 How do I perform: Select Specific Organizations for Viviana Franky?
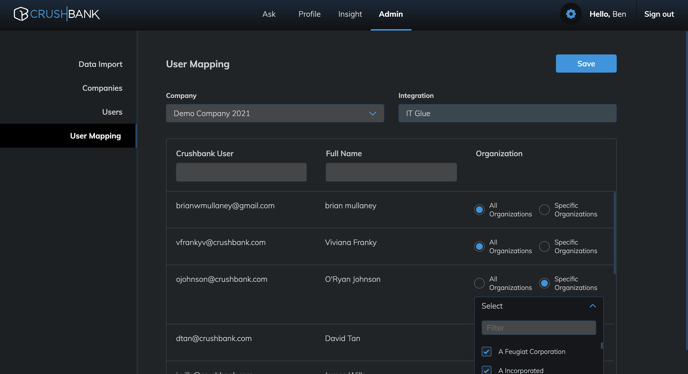[544, 247]
